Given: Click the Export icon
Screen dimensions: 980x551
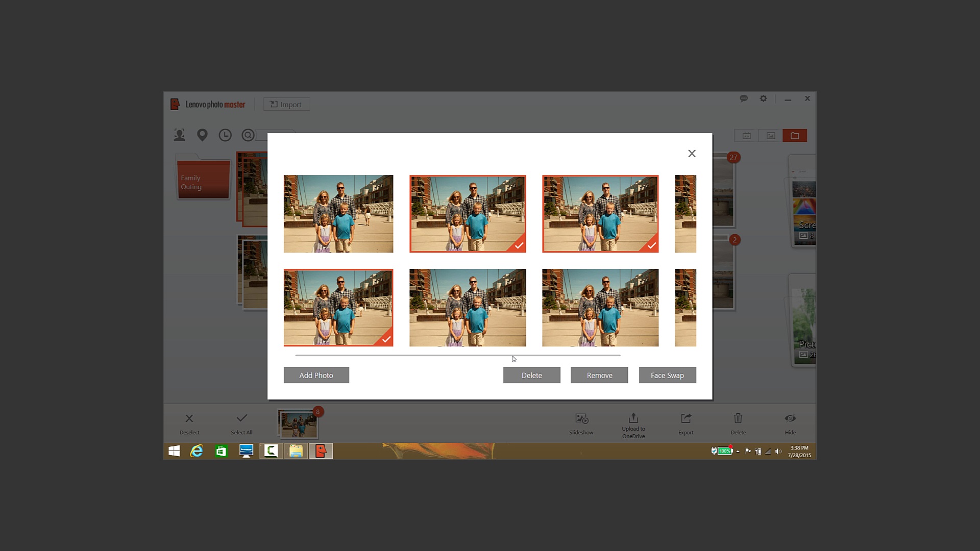Looking at the screenshot, I should point(685,422).
